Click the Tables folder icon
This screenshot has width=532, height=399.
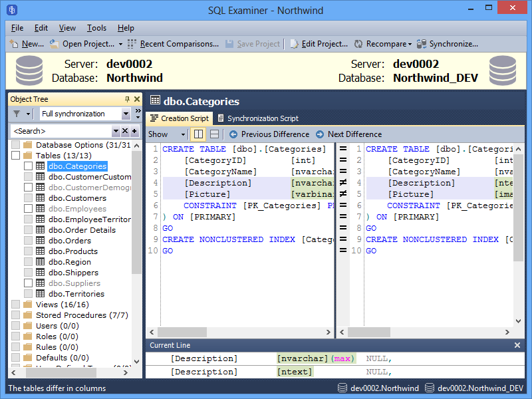(x=27, y=156)
